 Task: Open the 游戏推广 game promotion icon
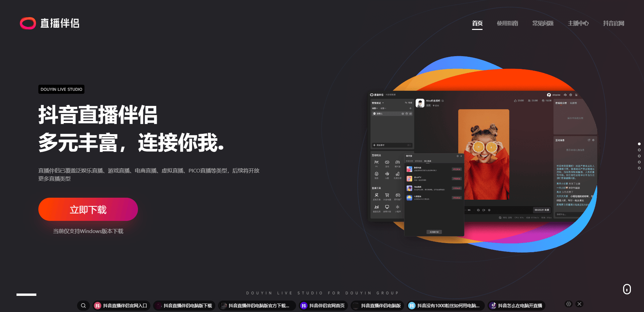398,195
